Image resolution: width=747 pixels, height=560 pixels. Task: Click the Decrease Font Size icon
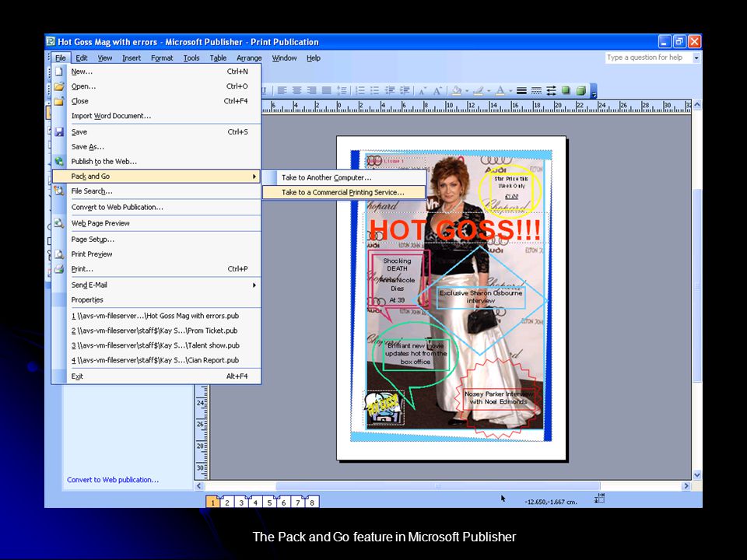(x=423, y=90)
